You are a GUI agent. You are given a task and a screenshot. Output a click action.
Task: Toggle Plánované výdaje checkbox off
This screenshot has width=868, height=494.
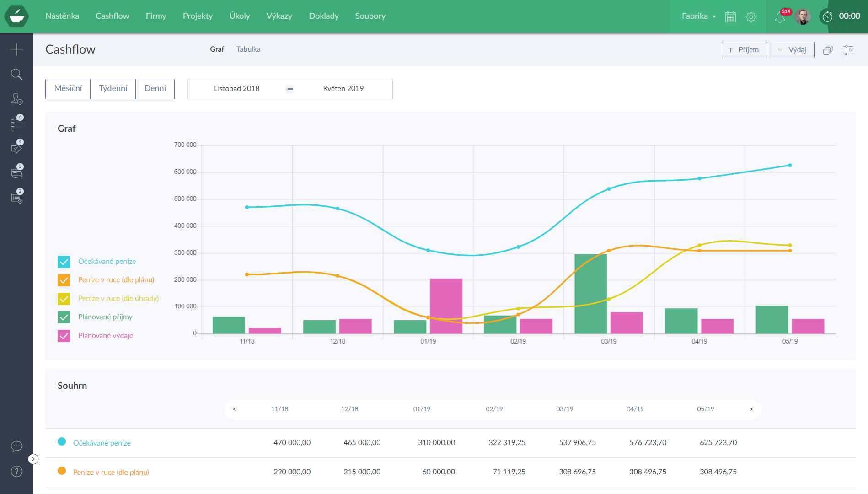(64, 336)
